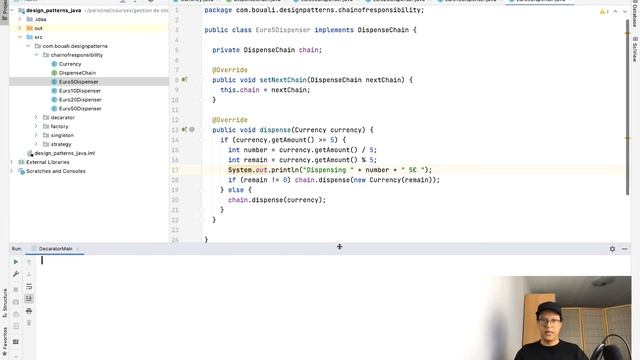Collapse the src folder
The height and width of the screenshot is (360, 640).
(20, 37)
